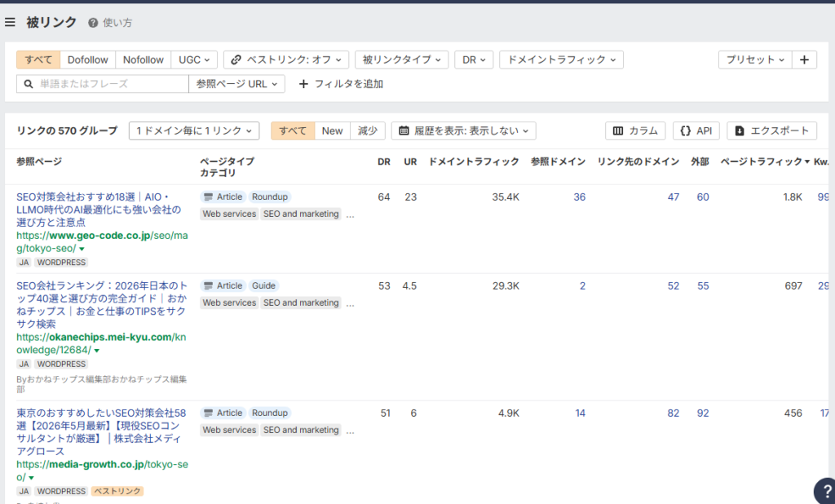Open 東京のおすすめしたいSEO対策会社58選 title link
The image size is (835, 504).
[x=101, y=432]
